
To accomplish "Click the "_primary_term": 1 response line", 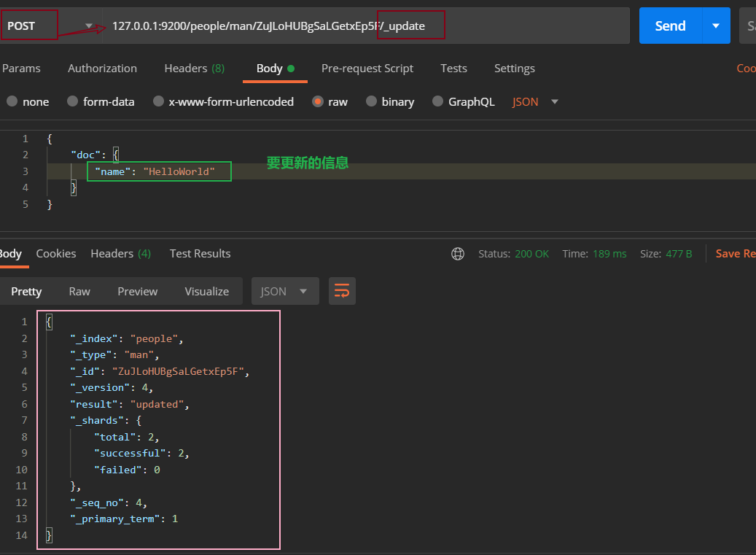I will pos(124,519).
